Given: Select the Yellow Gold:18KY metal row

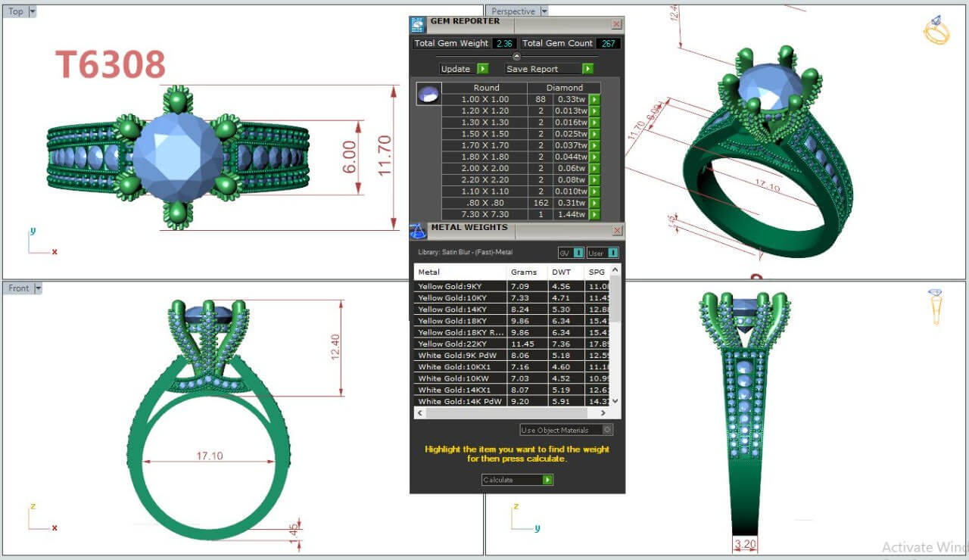Looking at the screenshot, I should pos(460,321).
